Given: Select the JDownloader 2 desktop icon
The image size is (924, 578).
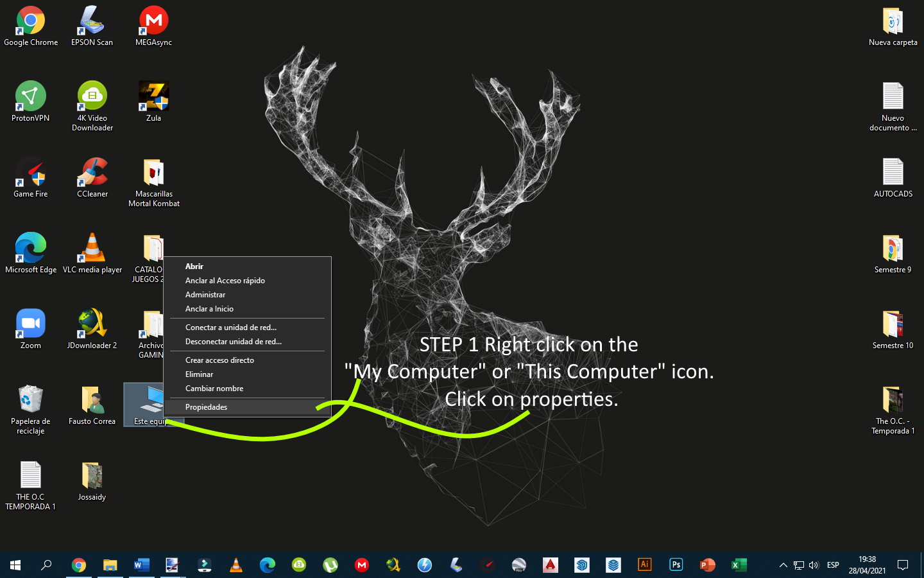Looking at the screenshot, I should 92,329.
